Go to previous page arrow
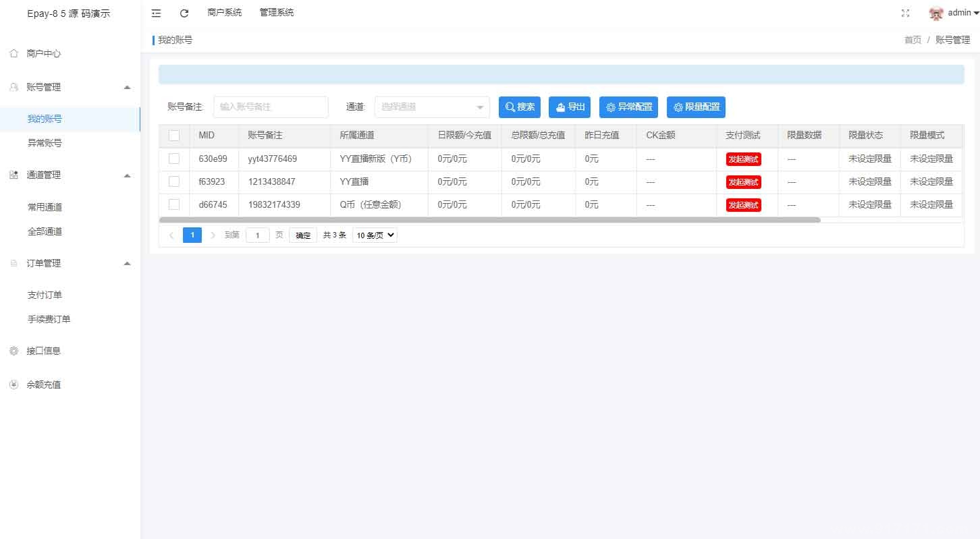The width and height of the screenshot is (980, 539). (x=171, y=235)
